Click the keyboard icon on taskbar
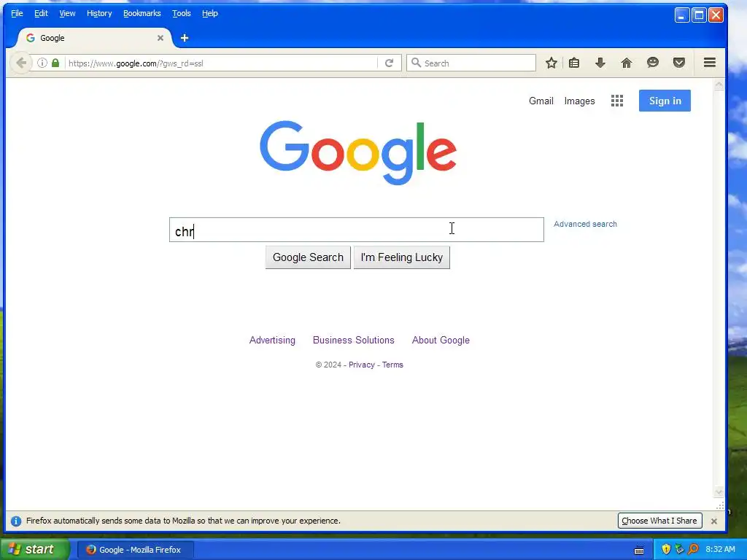Screen dimensions: 747x560 [639, 551]
